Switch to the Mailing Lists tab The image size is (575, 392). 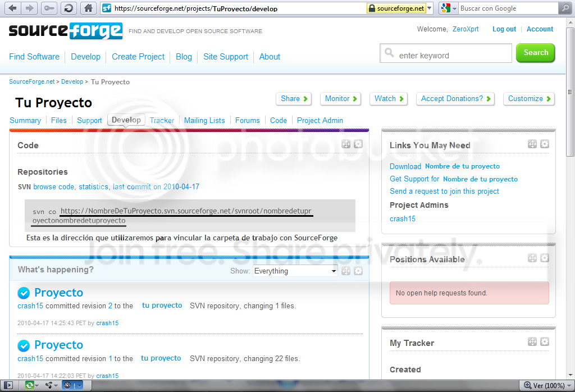pos(204,120)
